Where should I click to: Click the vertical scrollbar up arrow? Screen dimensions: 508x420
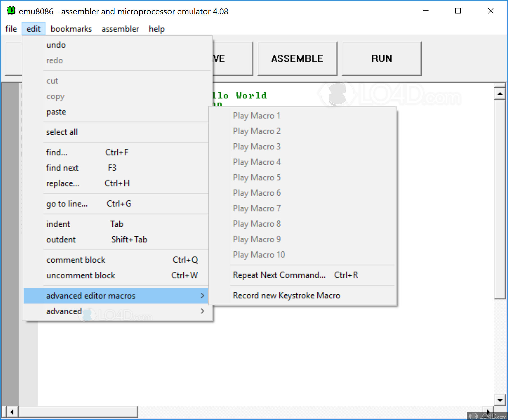(500, 93)
